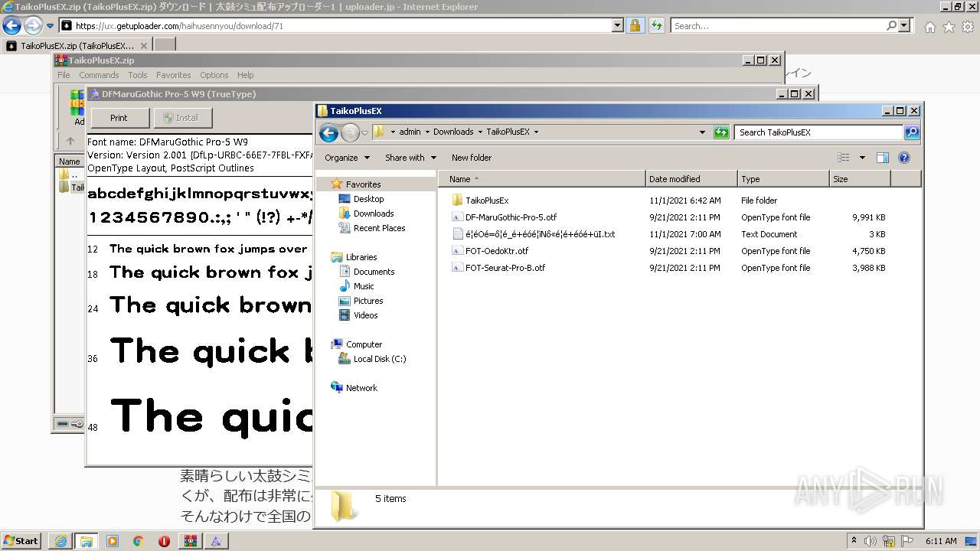Click the Search TaikoPlusEX field
Viewport: 980px width, 551px height.
(819, 132)
